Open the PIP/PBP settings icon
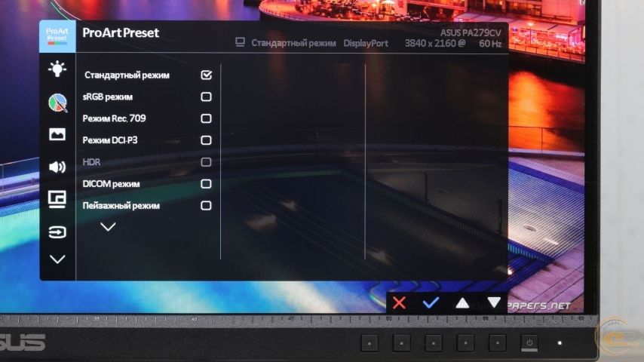Screen dimensions: 644x362 [57, 199]
